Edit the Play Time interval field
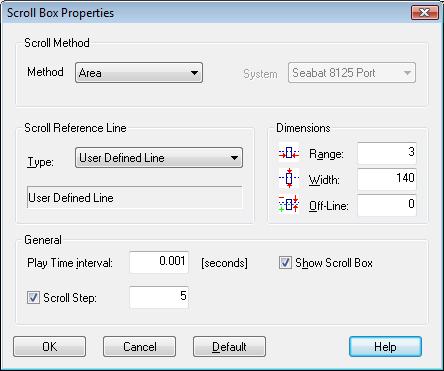This screenshot has height=371, width=444. coord(159,262)
